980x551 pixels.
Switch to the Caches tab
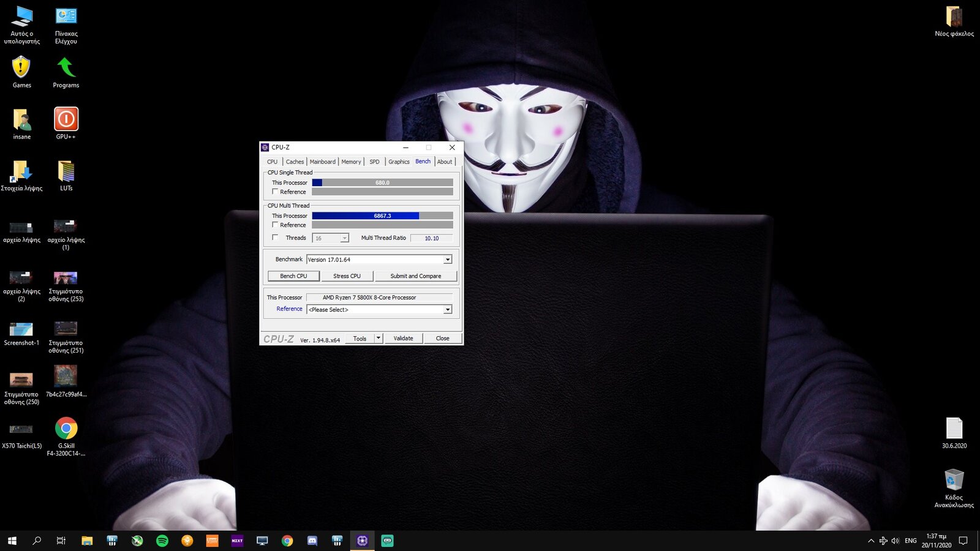[x=295, y=162]
